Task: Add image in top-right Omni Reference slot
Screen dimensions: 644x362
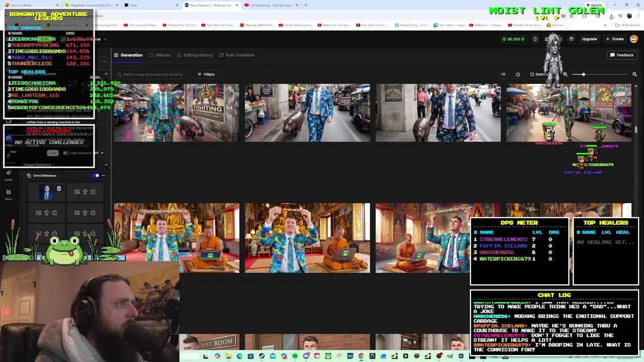Action: [76, 192]
